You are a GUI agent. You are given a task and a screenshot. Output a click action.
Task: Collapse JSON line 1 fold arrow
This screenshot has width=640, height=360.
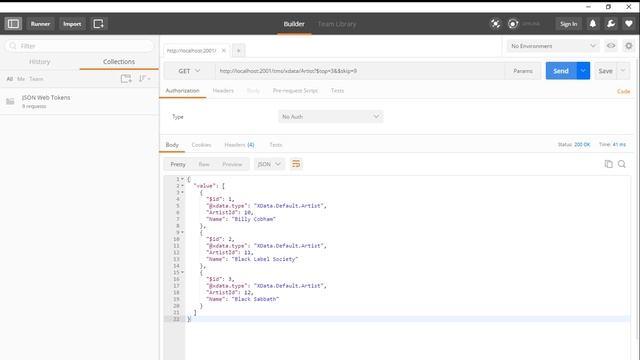click(182, 179)
